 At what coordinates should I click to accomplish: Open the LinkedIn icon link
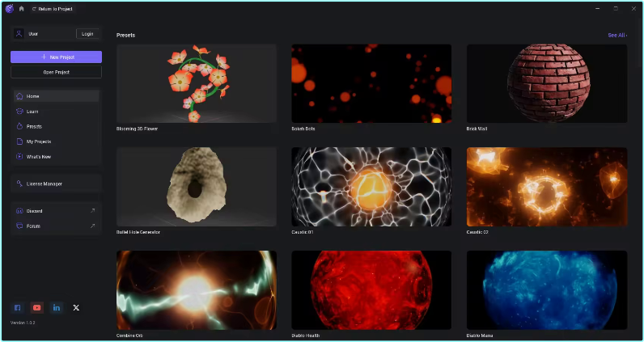[57, 307]
